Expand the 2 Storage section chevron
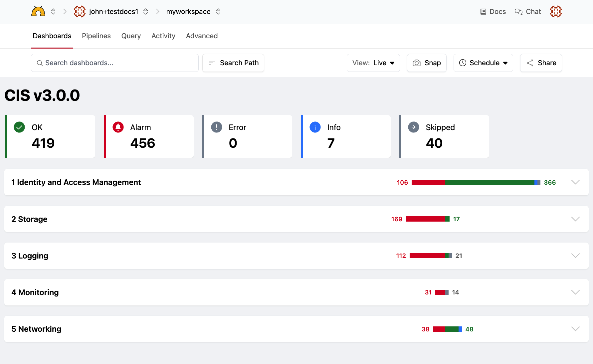This screenshot has width=593, height=364. pyautogui.click(x=575, y=219)
